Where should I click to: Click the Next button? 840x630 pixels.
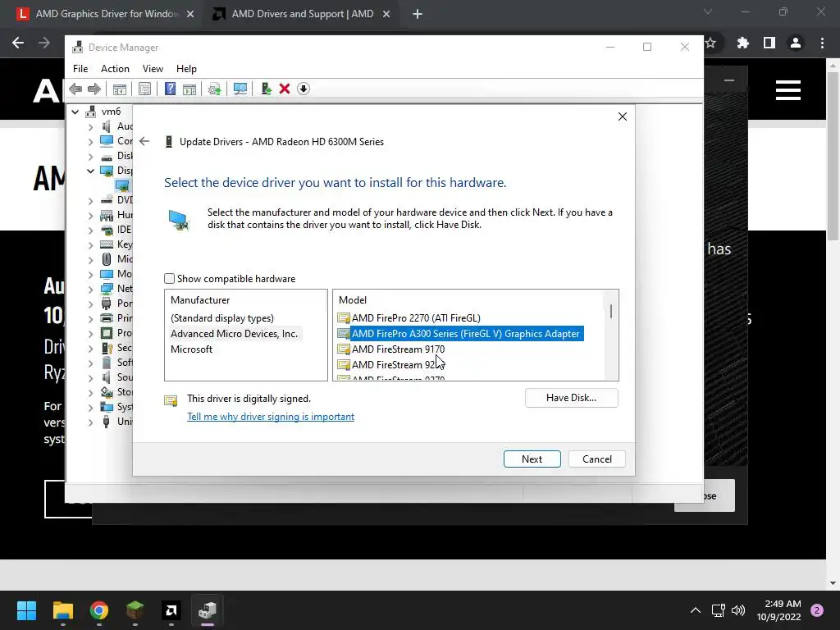[x=532, y=459]
